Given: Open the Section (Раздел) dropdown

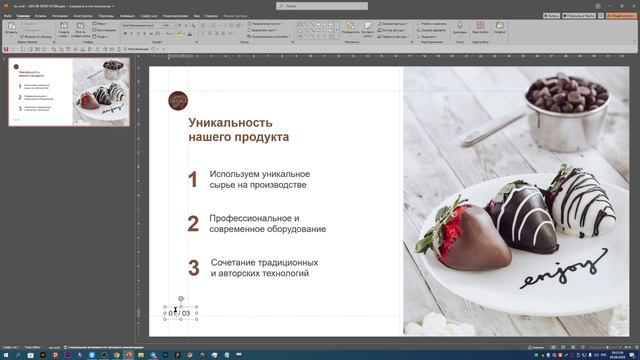Looking at the screenshot, I should click(x=100, y=36).
